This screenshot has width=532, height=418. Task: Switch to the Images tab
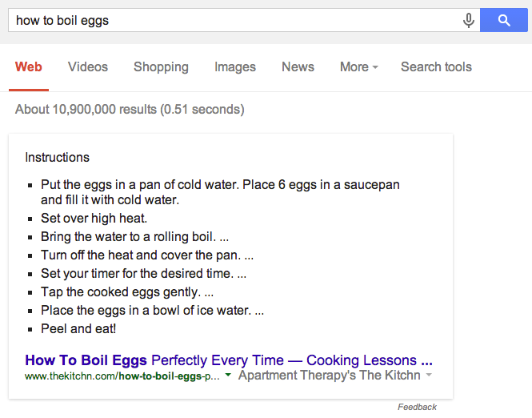point(235,67)
